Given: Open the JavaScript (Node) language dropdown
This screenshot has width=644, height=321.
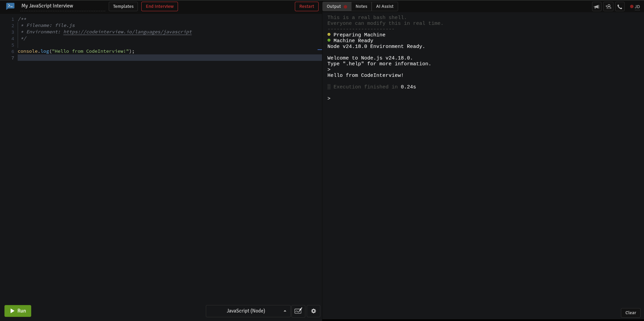Looking at the screenshot, I should click(248, 311).
